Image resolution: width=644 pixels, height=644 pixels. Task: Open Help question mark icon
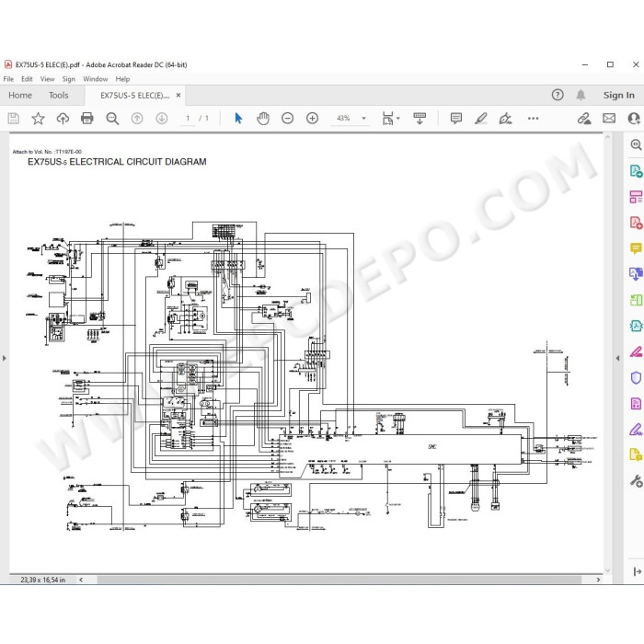(558, 95)
